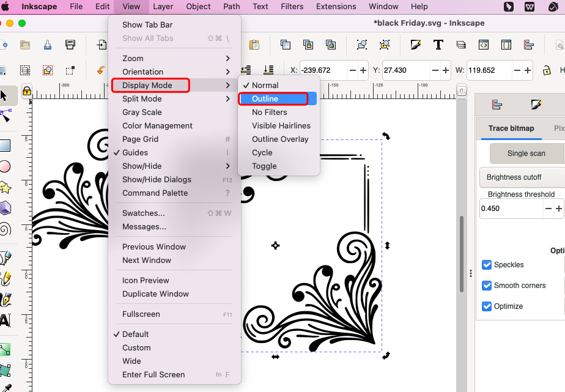Click the Single scan button
565x392 pixels.
coord(526,153)
